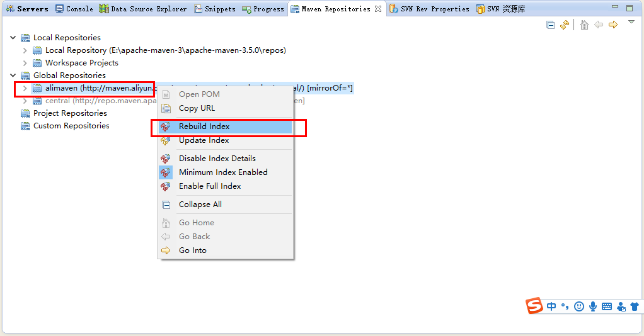The width and height of the screenshot is (644, 336).
Task: Expand the alimaven repository node
Action: pos(25,88)
